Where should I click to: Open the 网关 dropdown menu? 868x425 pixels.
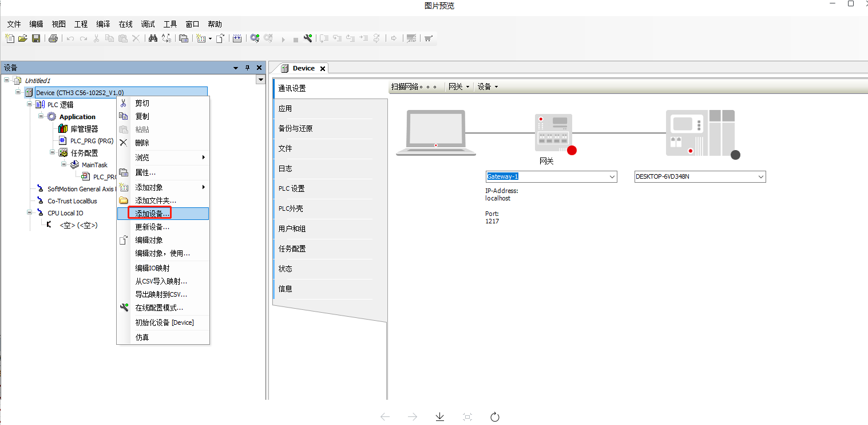459,86
